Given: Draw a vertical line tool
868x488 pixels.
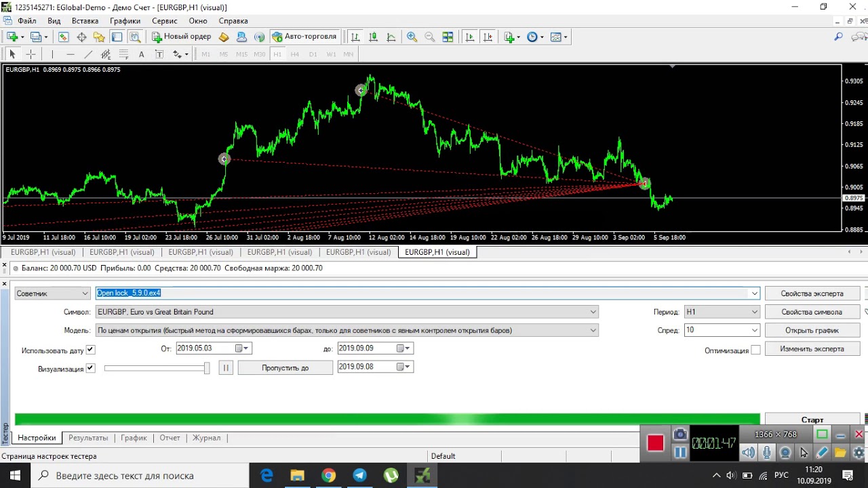Looking at the screenshot, I should tap(52, 54).
